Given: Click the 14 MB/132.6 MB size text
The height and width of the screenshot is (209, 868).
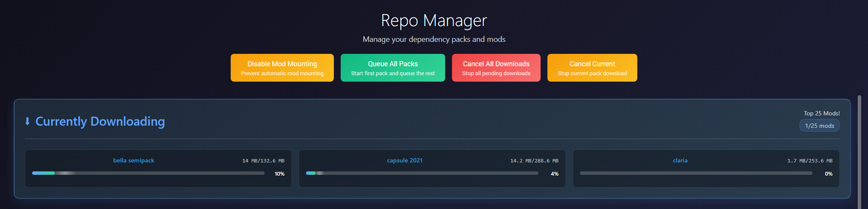Looking at the screenshot, I should tap(263, 161).
